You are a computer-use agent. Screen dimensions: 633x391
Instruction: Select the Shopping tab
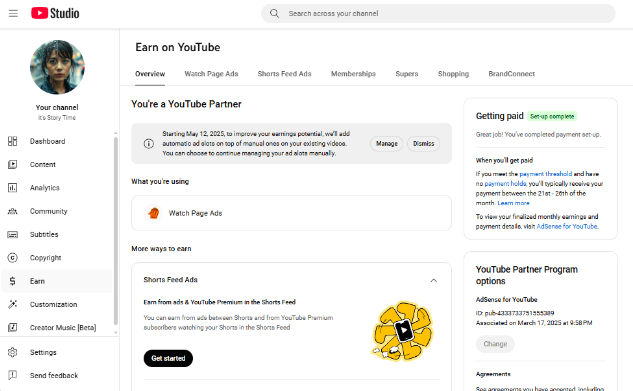453,74
